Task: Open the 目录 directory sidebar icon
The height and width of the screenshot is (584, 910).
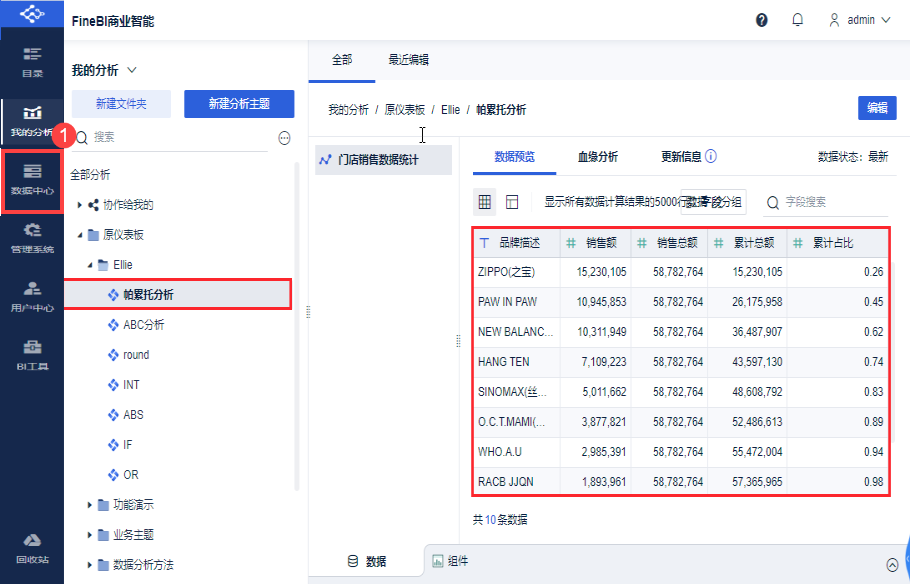Action: pos(32,62)
